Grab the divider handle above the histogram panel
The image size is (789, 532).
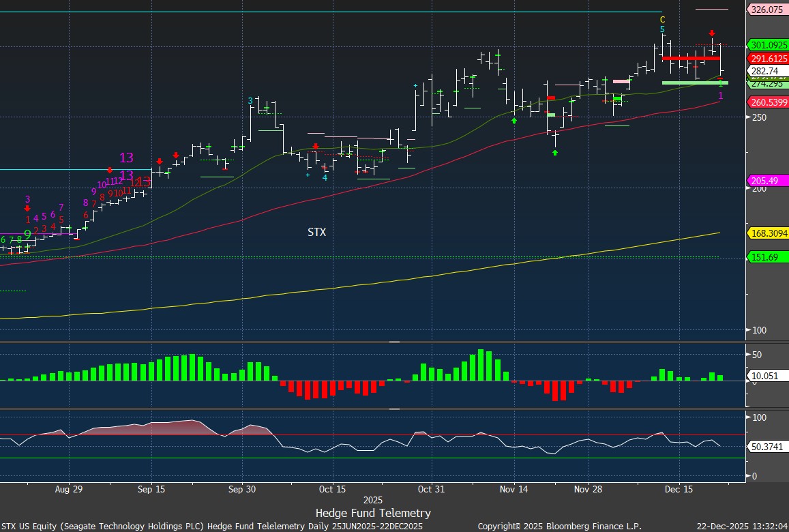point(394,342)
